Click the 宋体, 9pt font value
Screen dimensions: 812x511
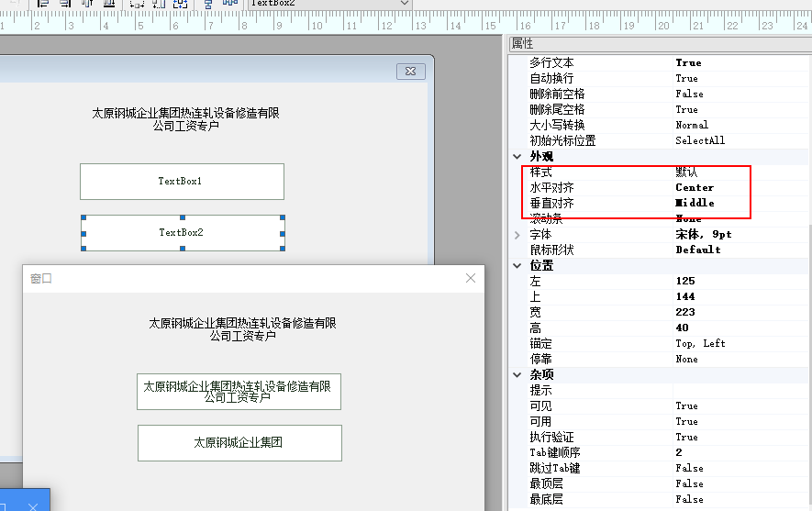point(703,235)
